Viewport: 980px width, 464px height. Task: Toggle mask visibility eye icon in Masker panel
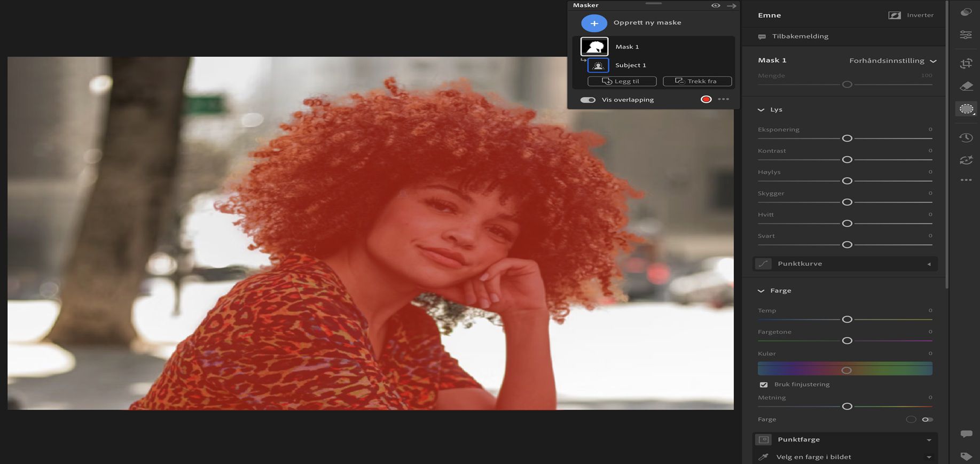point(716,5)
